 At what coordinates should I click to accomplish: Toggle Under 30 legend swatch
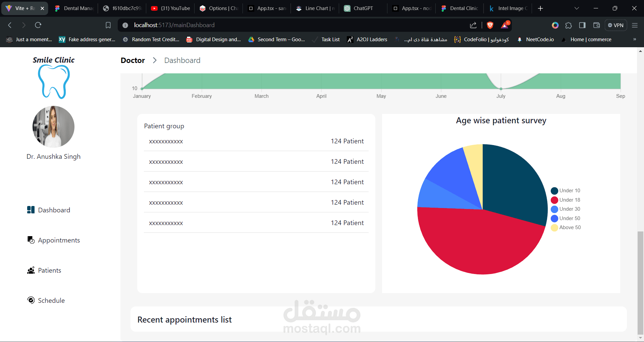554,209
